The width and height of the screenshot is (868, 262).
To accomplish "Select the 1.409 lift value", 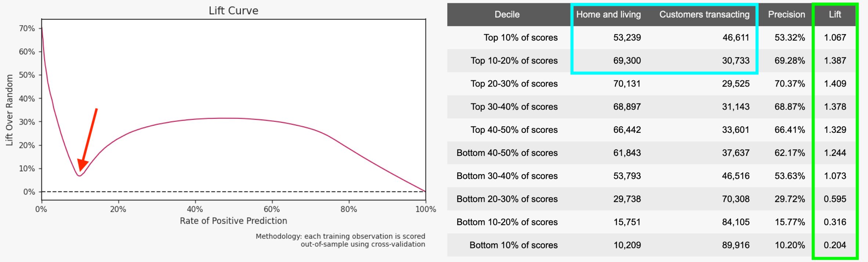I will (x=835, y=84).
